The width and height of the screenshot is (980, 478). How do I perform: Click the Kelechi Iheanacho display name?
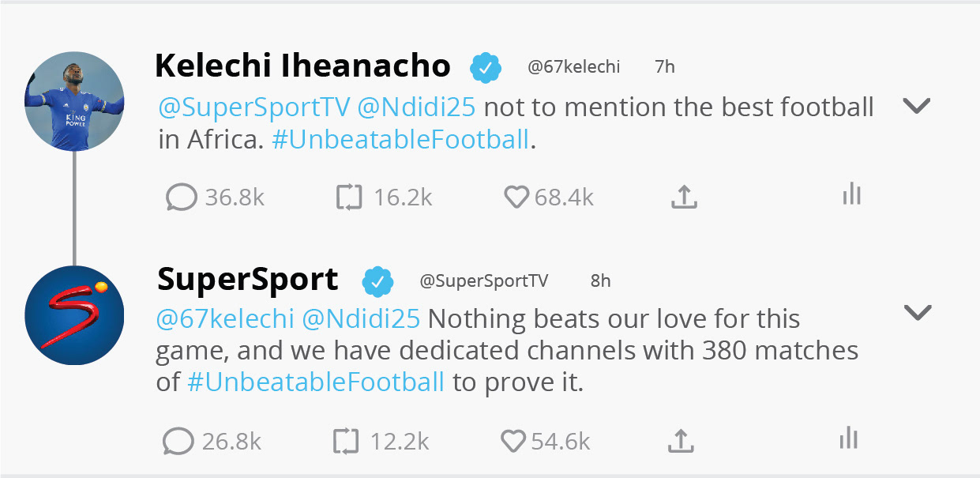pyautogui.click(x=302, y=66)
